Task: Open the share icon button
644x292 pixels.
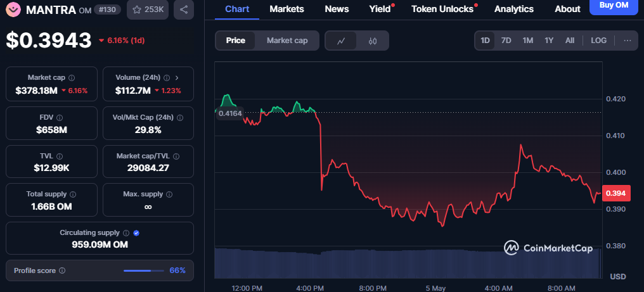Action: [x=184, y=10]
